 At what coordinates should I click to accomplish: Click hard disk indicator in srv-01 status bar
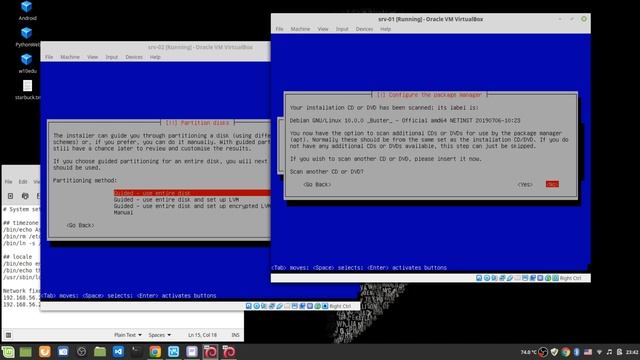479,278
